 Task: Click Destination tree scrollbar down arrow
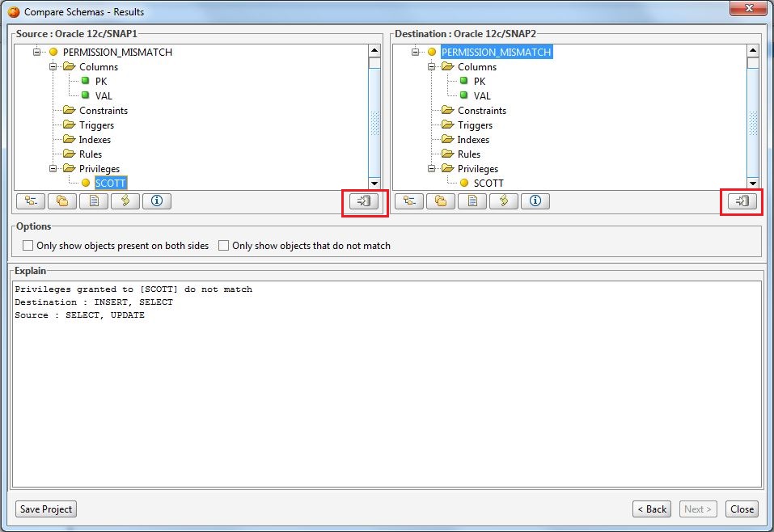click(x=753, y=184)
